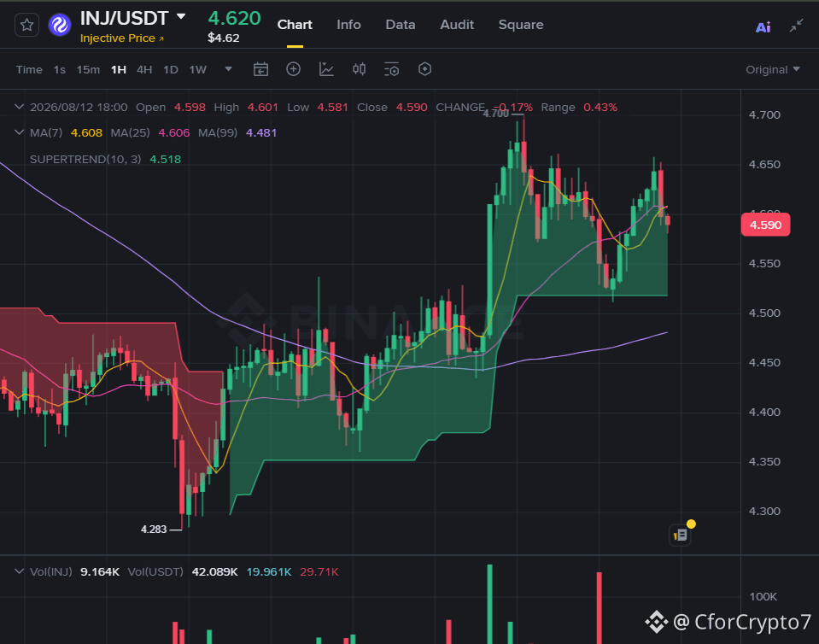Go to the Square tab
The image size is (819, 644).
click(x=521, y=25)
